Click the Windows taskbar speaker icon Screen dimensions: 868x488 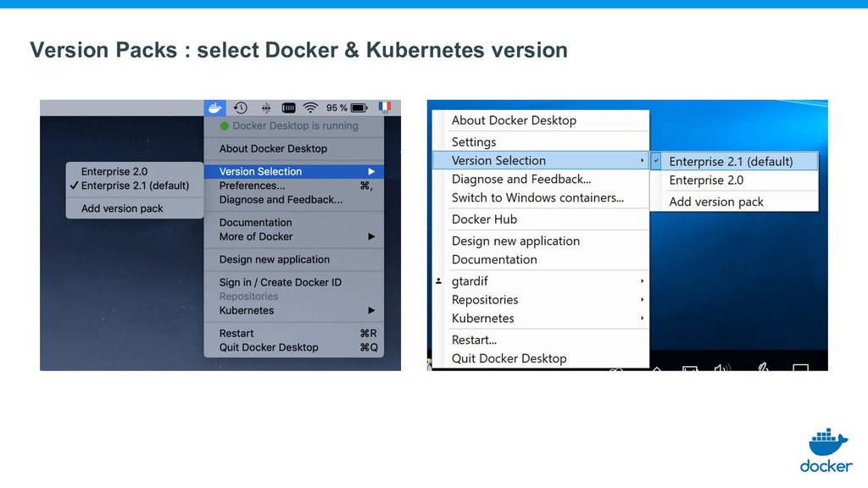pyautogui.click(x=721, y=368)
